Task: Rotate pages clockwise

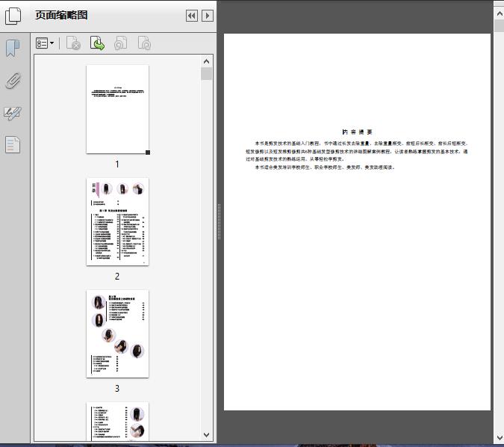Action: pyautogui.click(x=145, y=44)
